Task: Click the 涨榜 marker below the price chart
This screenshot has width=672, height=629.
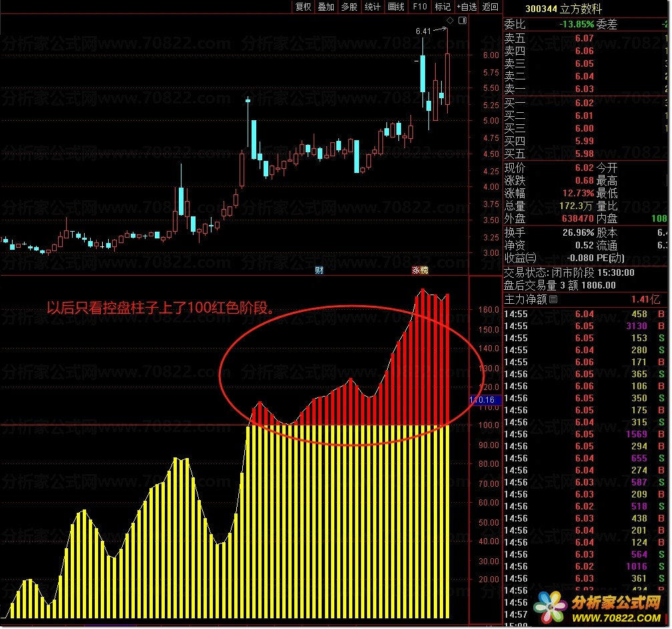Action: pyautogui.click(x=420, y=270)
